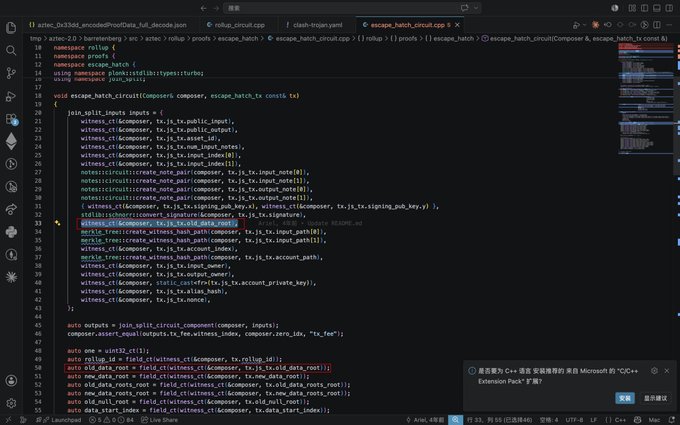The height and width of the screenshot is (425, 680).
Task: Dismiss the C++ Extension Pack notification
Action: point(667,371)
